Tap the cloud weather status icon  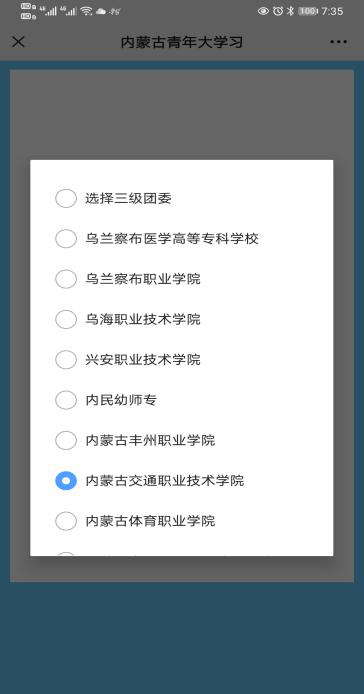pos(101,12)
